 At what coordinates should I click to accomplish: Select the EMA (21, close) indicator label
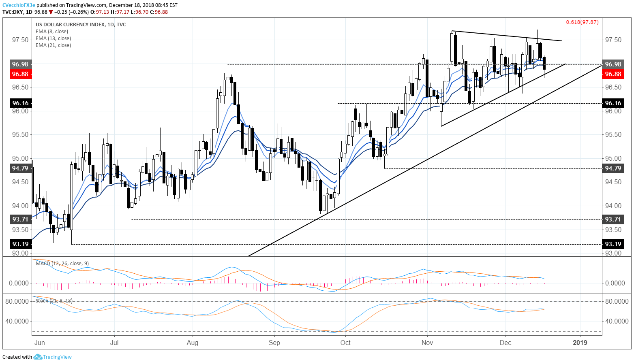tap(53, 45)
